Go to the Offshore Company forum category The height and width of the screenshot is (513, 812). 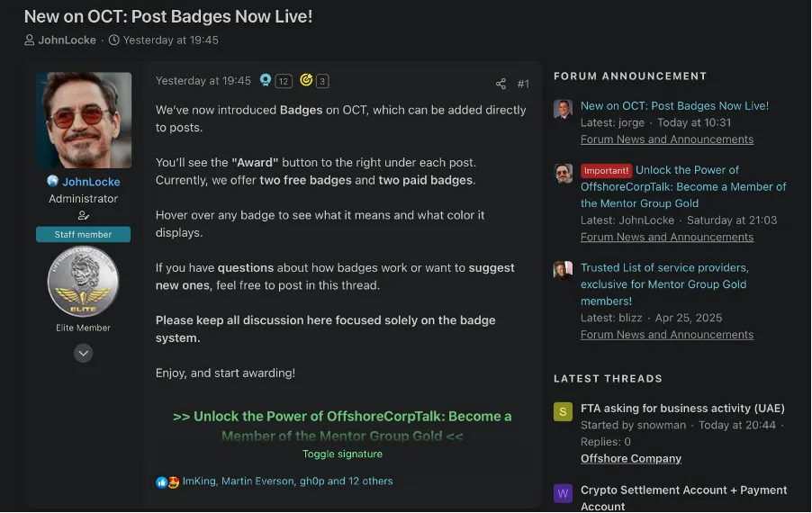[630, 458]
